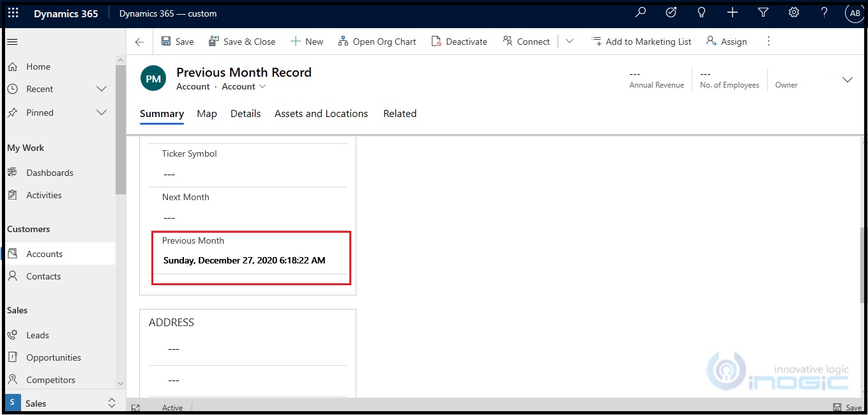
Task: Click the Dynamics 365 brand title
Action: [x=66, y=13]
